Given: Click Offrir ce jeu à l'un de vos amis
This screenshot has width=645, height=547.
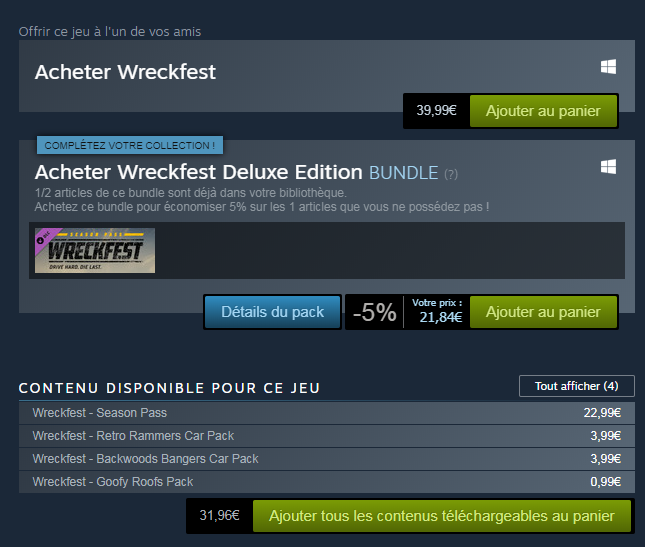Looking at the screenshot, I should (x=110, y=32).
